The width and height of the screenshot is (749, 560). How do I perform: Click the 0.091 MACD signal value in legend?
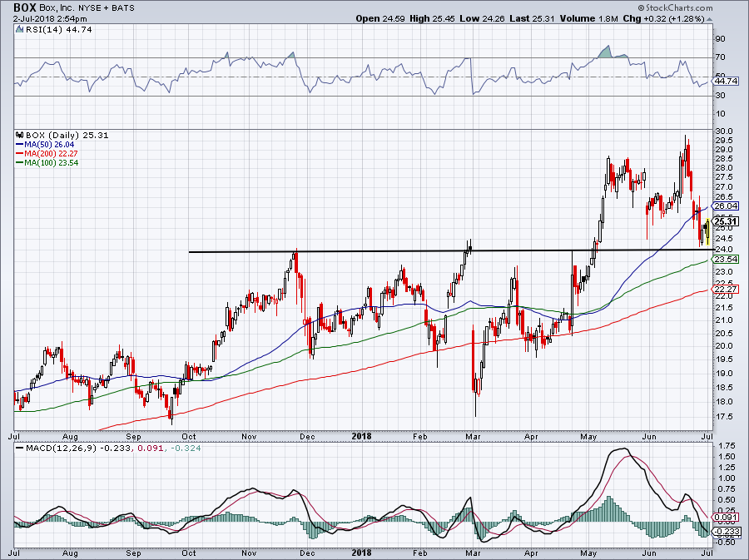click(149, 448)
